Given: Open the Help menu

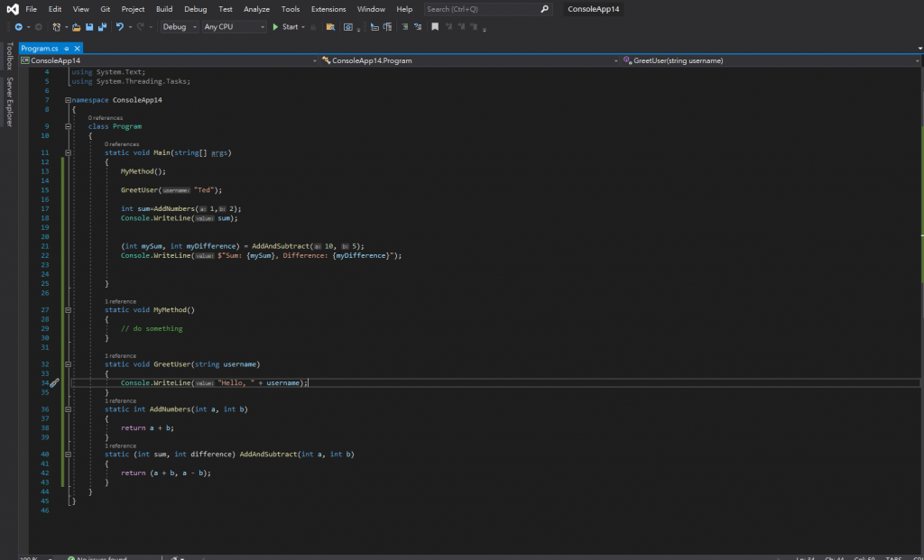Looking at the screenshot, I should tap(405, 9).
